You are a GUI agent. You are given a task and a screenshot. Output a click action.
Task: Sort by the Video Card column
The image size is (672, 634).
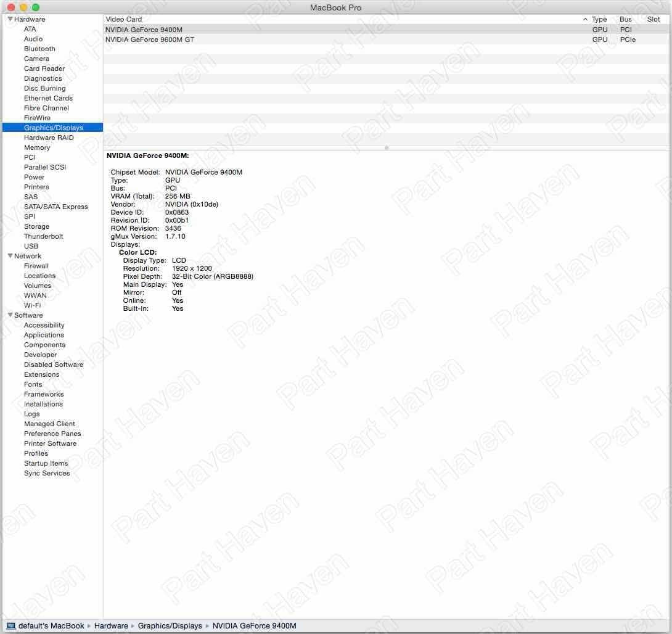pyautogui.click(x=124, y=19)
